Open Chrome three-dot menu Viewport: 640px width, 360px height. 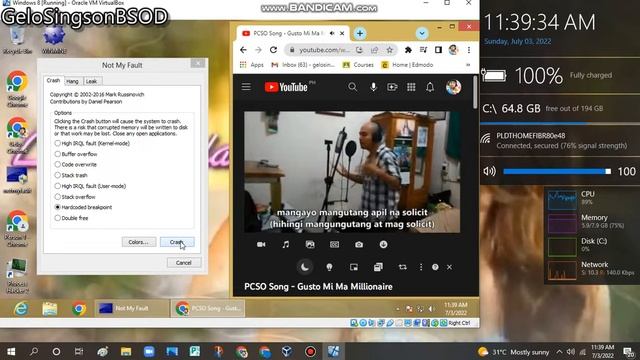(469, 50)
